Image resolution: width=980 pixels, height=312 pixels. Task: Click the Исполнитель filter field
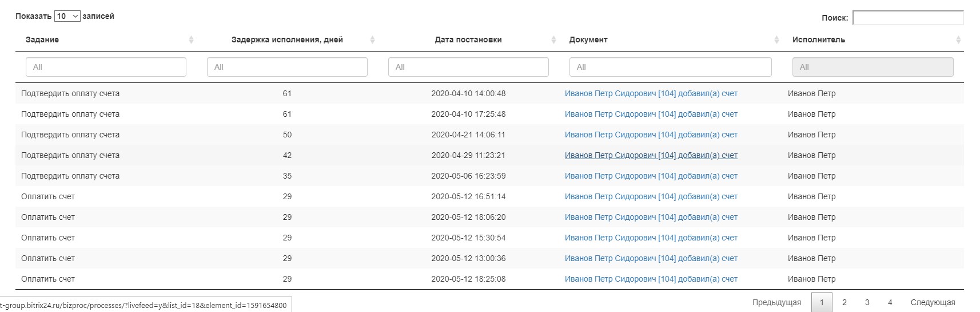(x=873, y=67)
